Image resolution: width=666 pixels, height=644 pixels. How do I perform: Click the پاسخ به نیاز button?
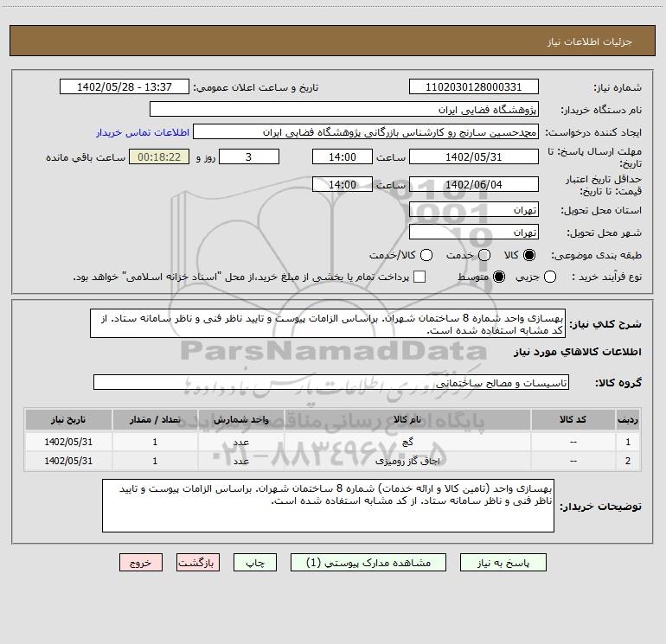click(503, 563)
